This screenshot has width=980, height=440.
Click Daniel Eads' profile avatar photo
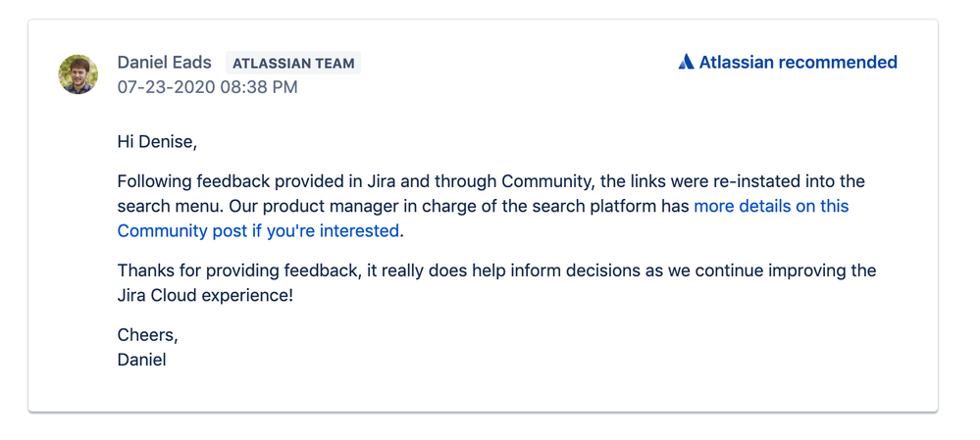(78, 74)
